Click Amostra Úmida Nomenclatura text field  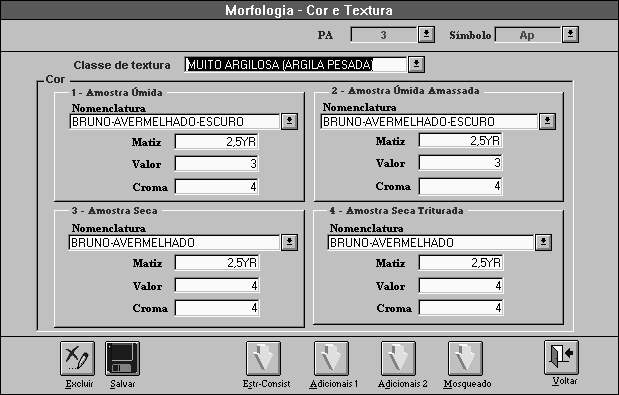[174, 122]
